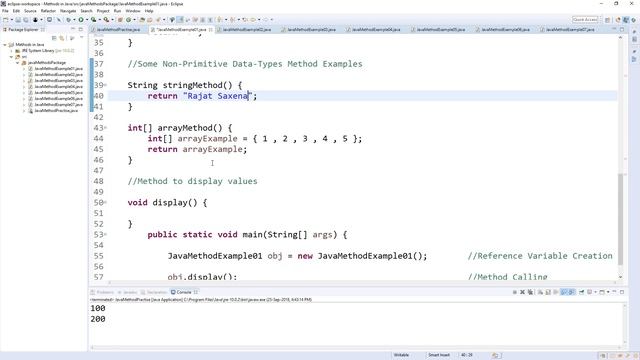Click the editor vertical scrollbar thumb
The image size is (640, 360).
click(621, 219)
